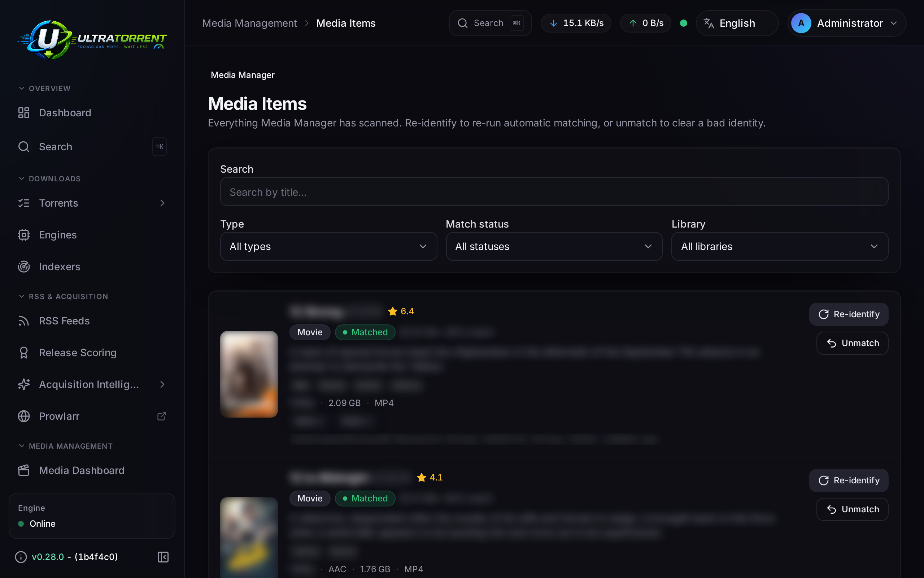Open the All statuses dropdown
924x578 pixels.
[x=554, y=246]
